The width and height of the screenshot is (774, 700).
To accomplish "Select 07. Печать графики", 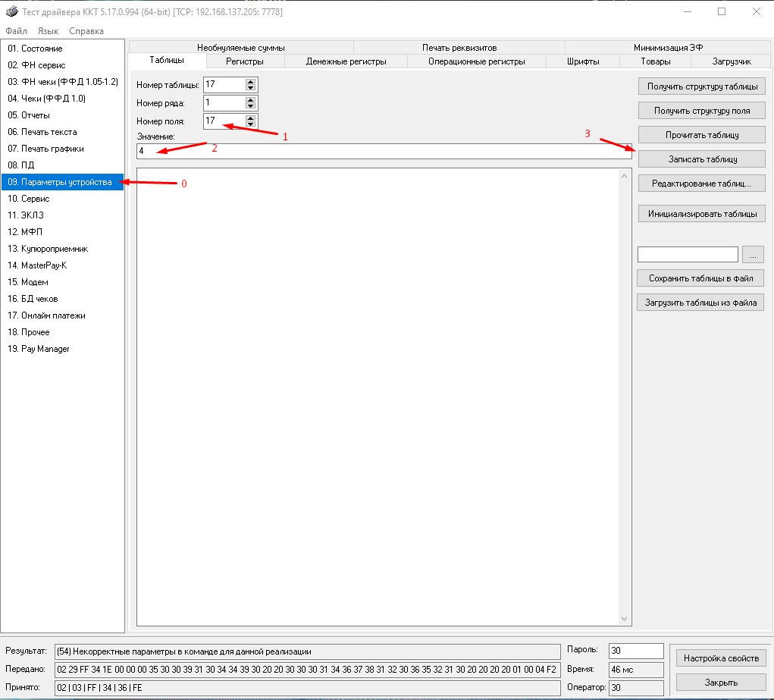I will [x=62, y=149].
